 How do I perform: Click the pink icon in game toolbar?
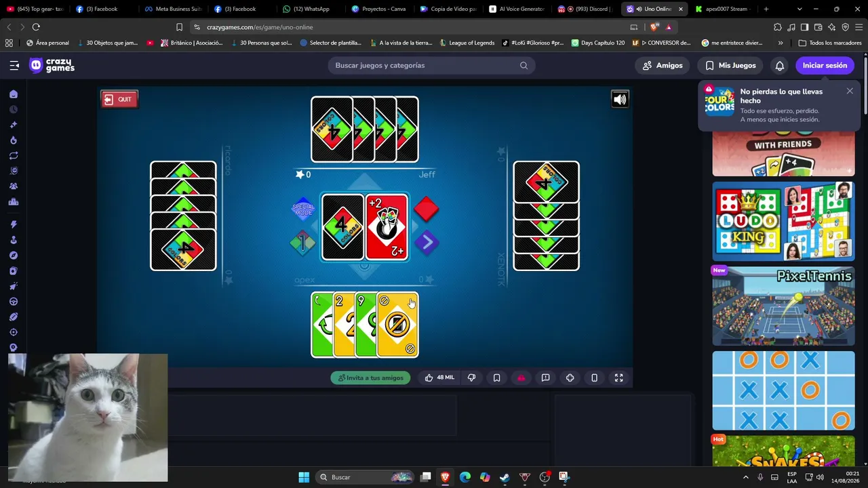(521, 378)
